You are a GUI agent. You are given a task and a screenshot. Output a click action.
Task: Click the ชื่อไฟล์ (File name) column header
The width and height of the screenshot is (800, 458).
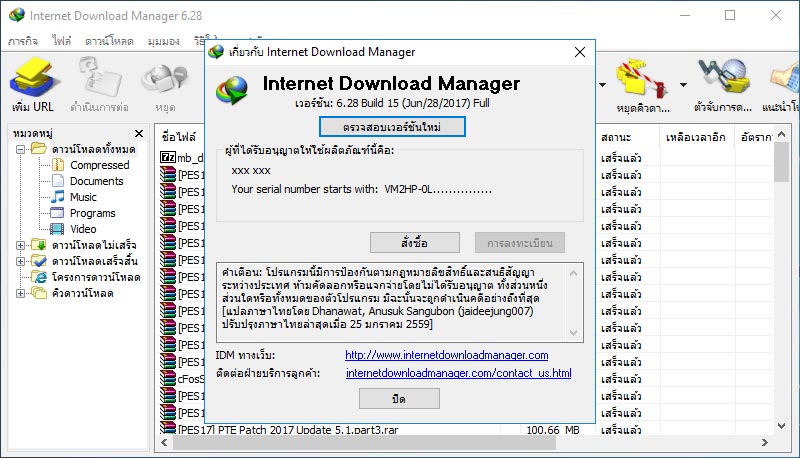pyautogui.click(x=179, y=137)
